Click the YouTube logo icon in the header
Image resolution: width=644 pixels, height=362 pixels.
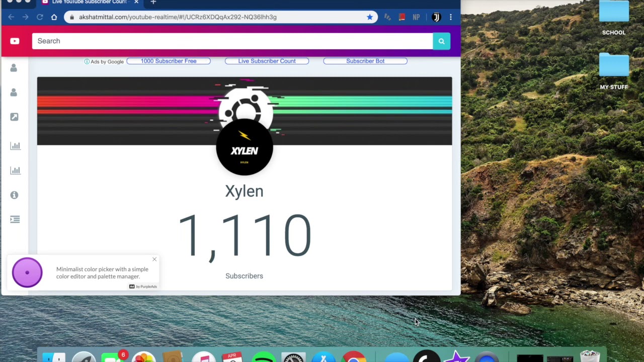[15, 41]
